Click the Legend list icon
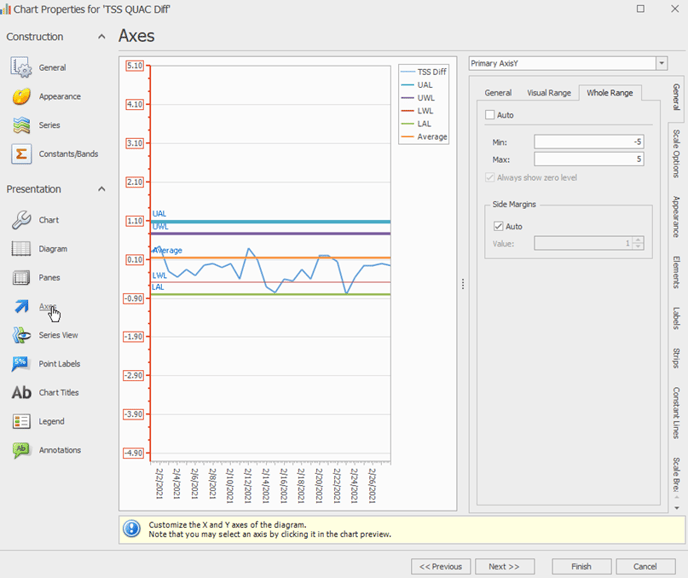688x578 pixels. [21, 421]
